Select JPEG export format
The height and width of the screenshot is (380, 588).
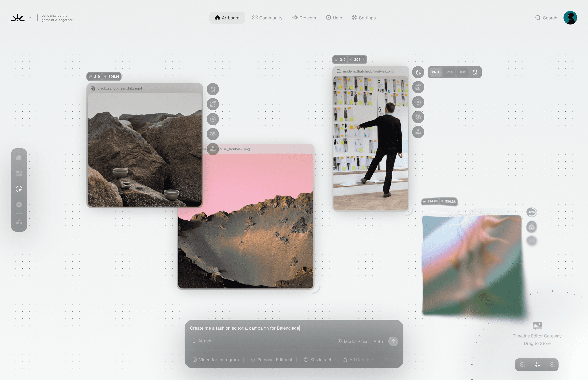[449, 72]
